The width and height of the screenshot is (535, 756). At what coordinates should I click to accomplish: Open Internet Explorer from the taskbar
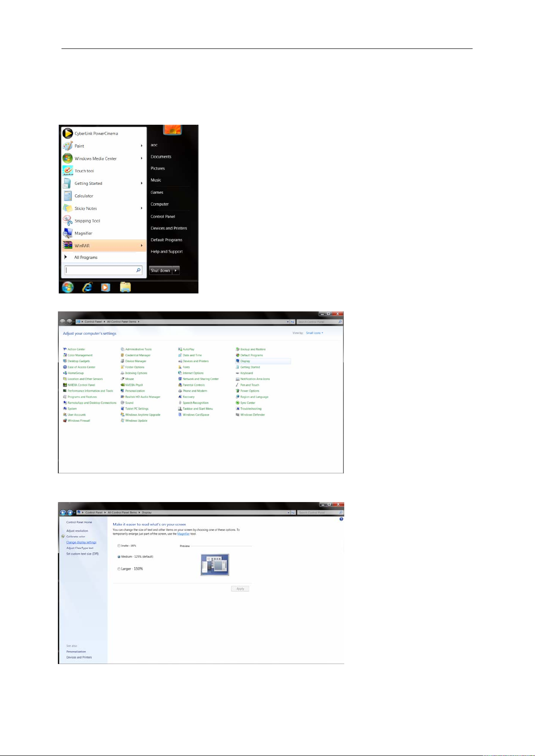87,287
